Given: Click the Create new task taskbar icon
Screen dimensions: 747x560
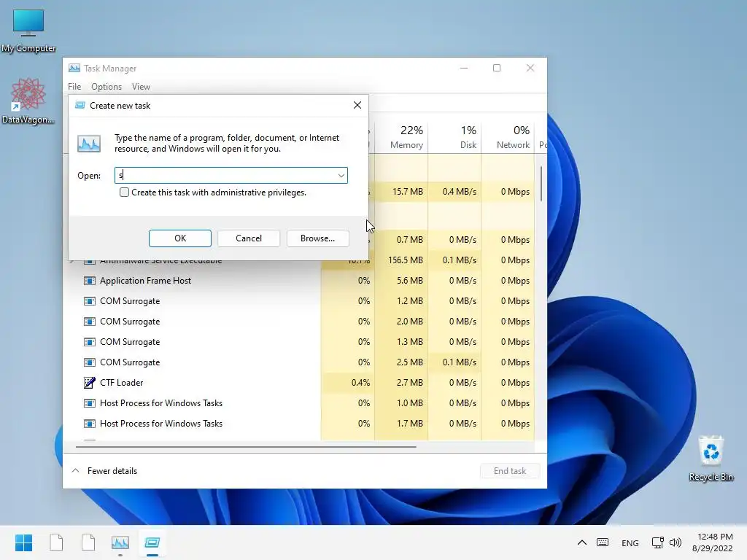Looking at the screenshot, I should [x=152, y=542].
